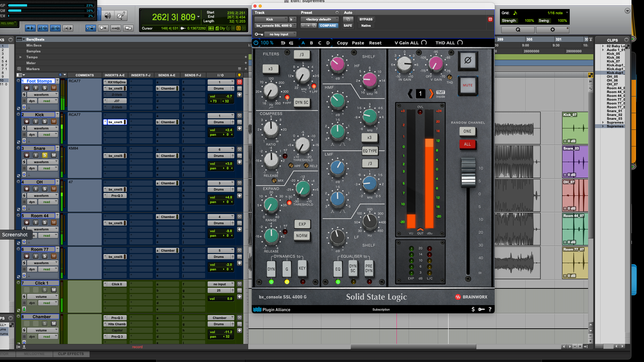The height and width of the screenshot is (362, 644).
Task: Click the key license icon in plugin footer
Action: [x=481, y=309]
